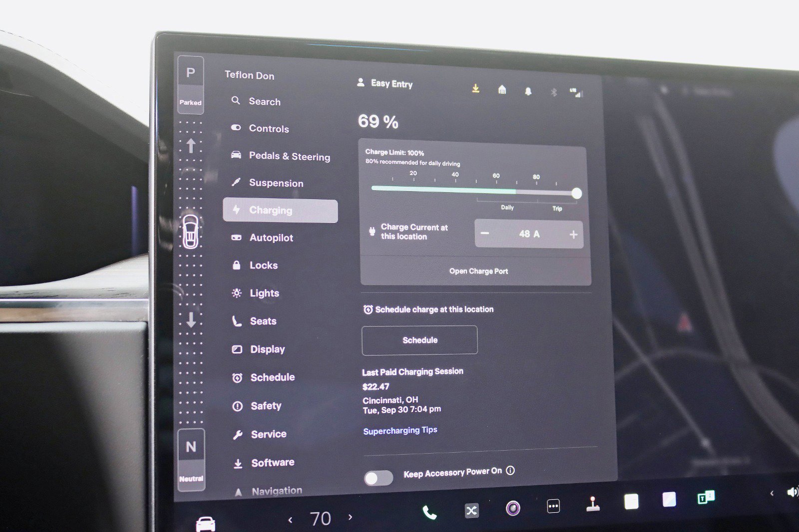799x532 pixels.
Task: Select the Daily charge limit section
Action: tap(507, 207)
